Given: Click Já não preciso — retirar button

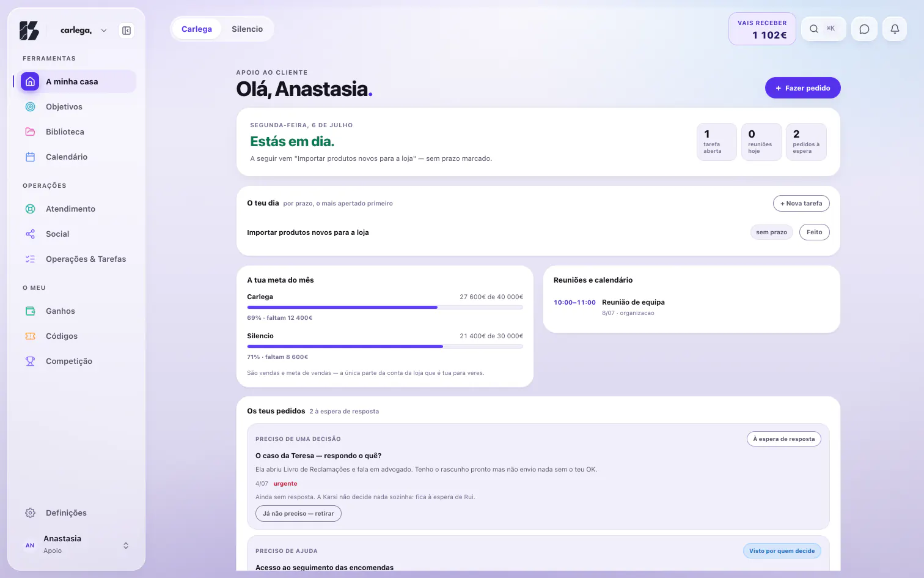Looking at the screenshot, I should click(x=298, y=514).
